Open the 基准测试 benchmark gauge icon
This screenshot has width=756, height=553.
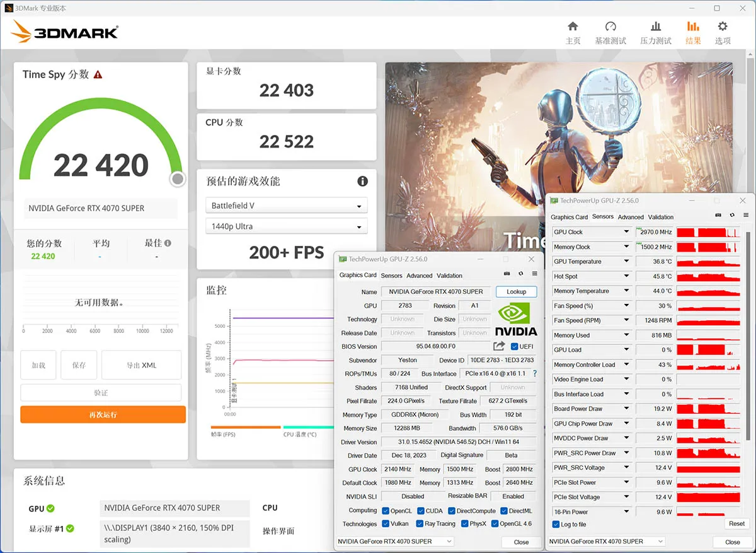click(610, 26)
